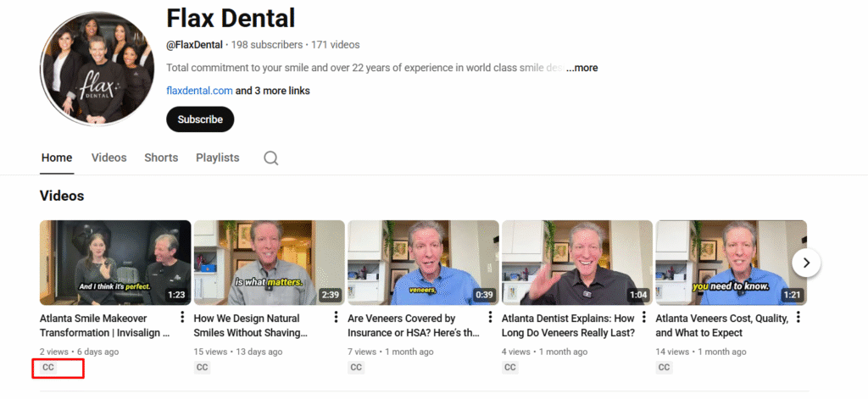This screenshot has width=868, height=399.
Task: Click CC badge under Atlanta Smile Makeover video
Action: (x=48, y=368)
